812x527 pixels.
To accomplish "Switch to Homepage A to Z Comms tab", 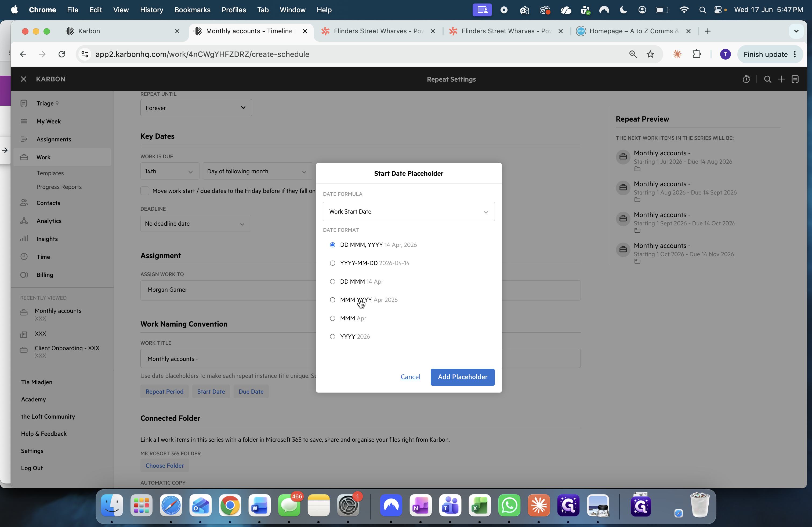I will 633,31.
